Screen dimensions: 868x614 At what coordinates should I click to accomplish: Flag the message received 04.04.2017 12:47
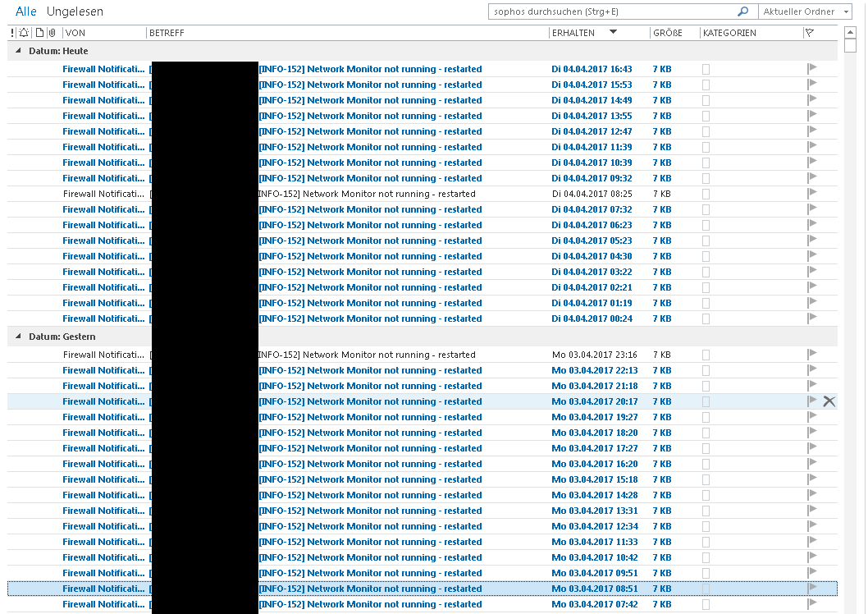point(812,131)
